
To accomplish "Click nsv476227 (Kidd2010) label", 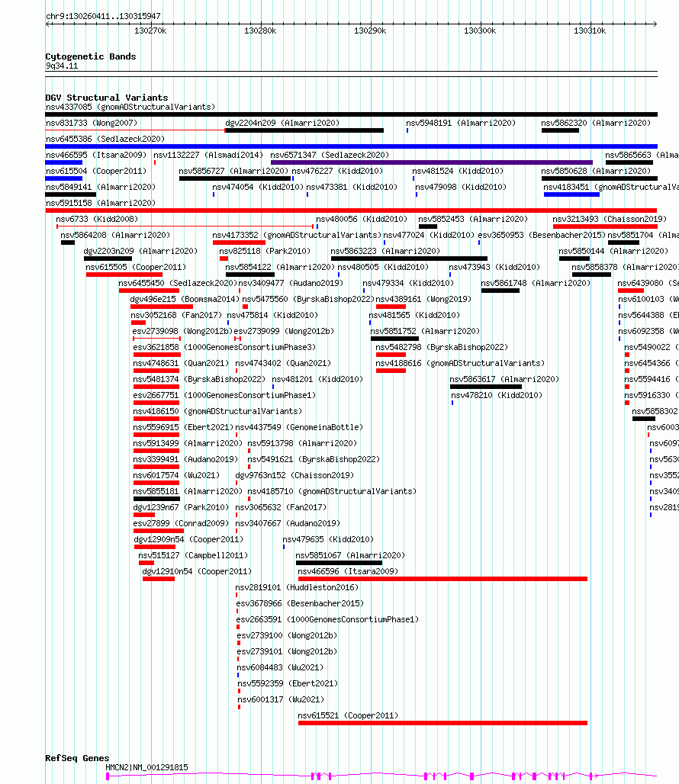I will (337, 171).
